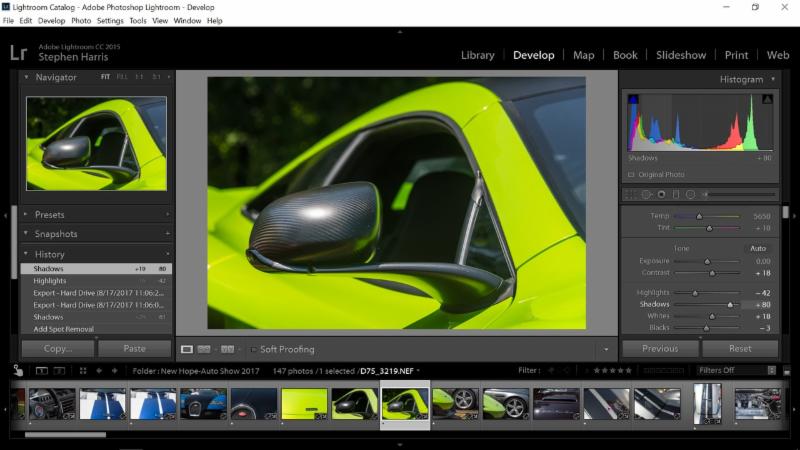Select the Spot Removal tool

pyautogui.click(x=646, y=194)
